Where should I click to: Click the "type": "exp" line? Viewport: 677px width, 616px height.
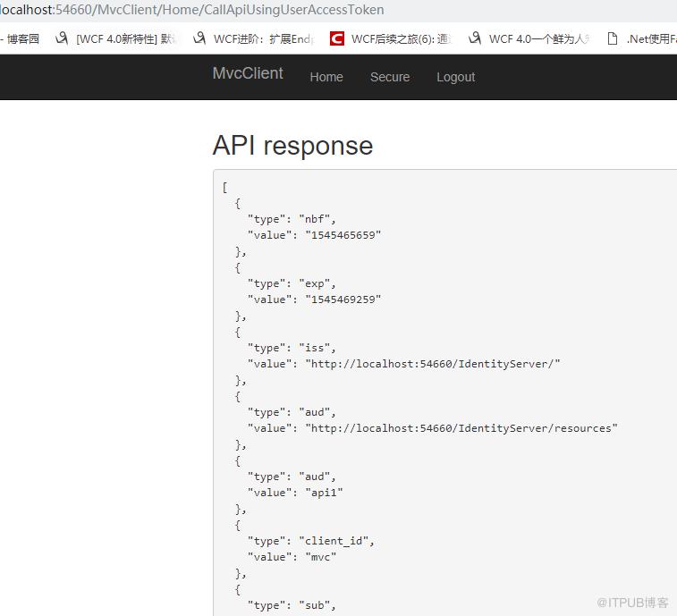point(292,283)
